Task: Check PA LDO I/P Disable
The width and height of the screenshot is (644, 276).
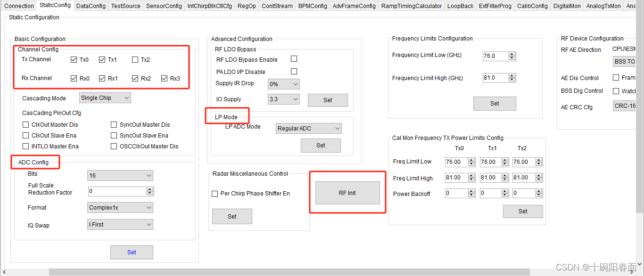Action: tap(294, 72)
